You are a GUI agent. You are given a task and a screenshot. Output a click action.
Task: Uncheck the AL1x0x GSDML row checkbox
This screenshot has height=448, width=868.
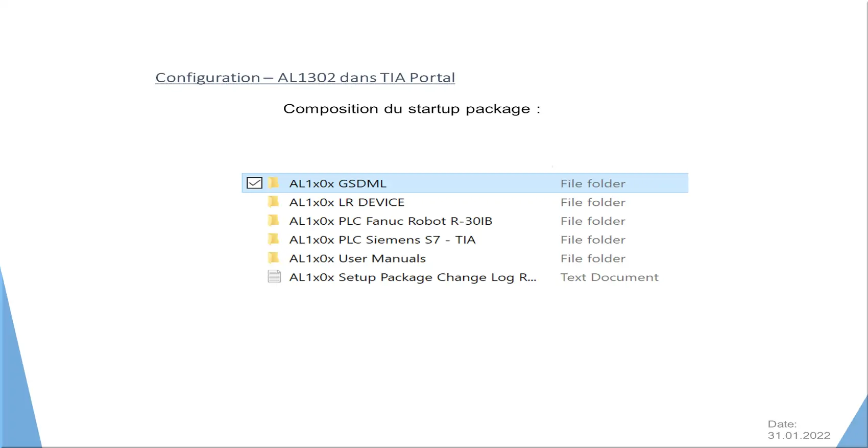(254, 183)
